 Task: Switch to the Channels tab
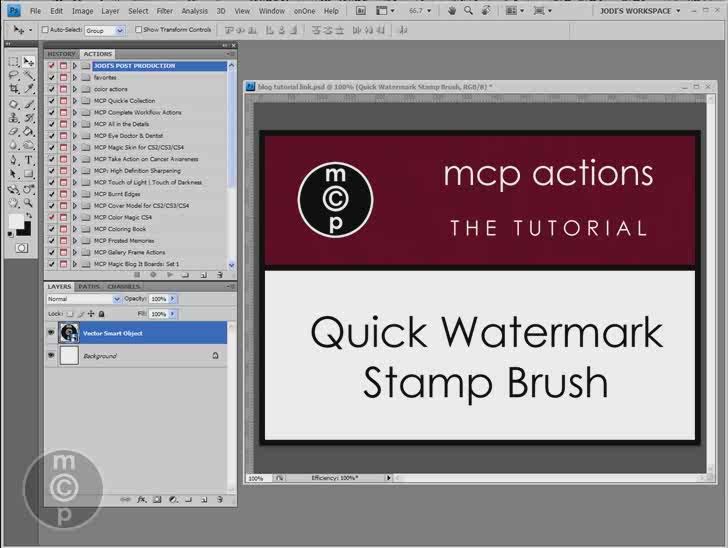tap(124, 287)
